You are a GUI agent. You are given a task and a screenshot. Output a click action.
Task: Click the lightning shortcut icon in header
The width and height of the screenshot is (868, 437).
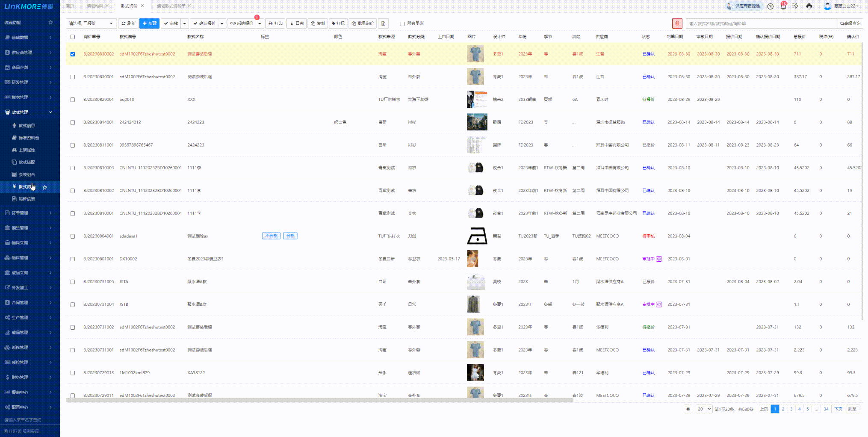[795, 6]
